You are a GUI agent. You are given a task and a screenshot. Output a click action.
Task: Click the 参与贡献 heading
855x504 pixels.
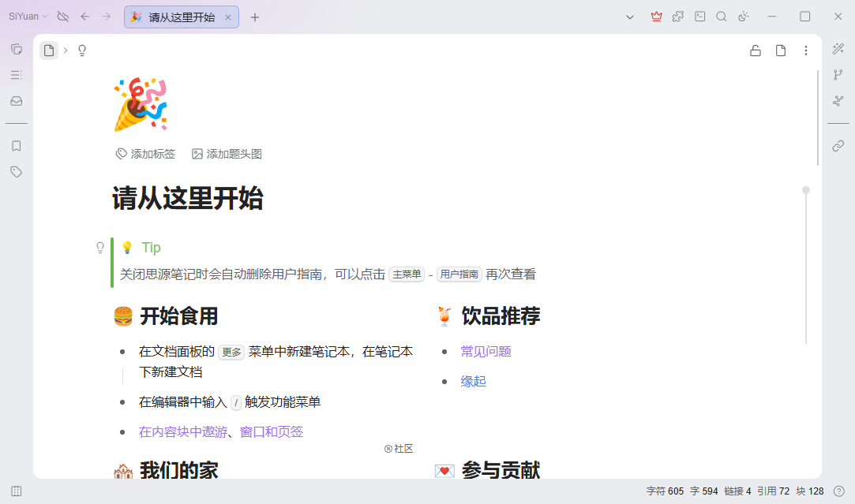[x=501, y=469]
